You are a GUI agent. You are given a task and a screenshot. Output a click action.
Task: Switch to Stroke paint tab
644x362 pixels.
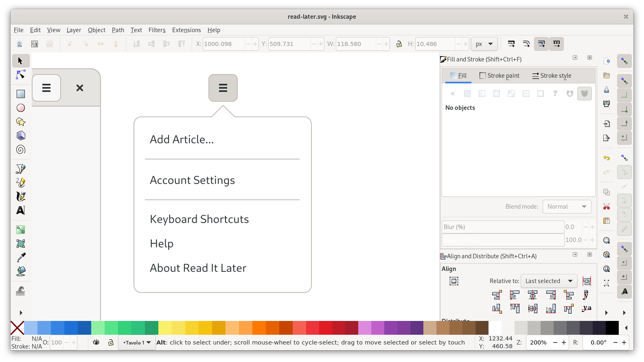tap(499, 76)
